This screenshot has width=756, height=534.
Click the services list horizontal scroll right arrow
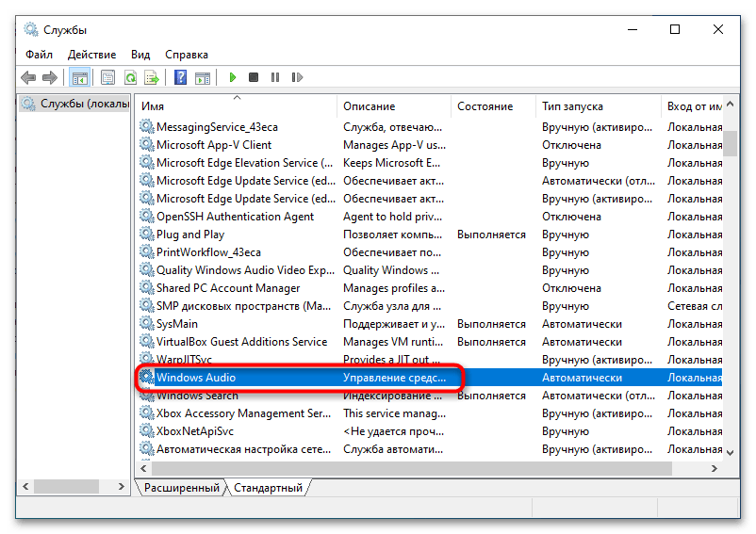pyautogui.click(x=715, y=468)
